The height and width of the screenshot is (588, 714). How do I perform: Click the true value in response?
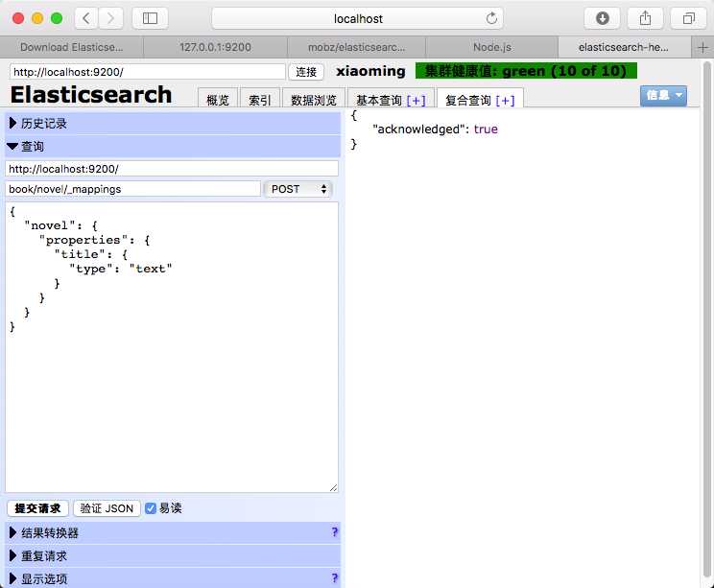(486, 129)
